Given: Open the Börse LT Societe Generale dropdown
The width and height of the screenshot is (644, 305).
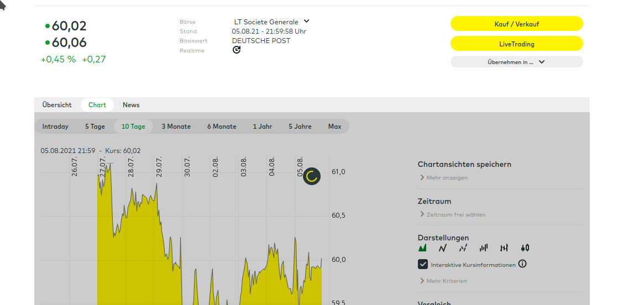Looking at the screenshot, I should point(271,22).
